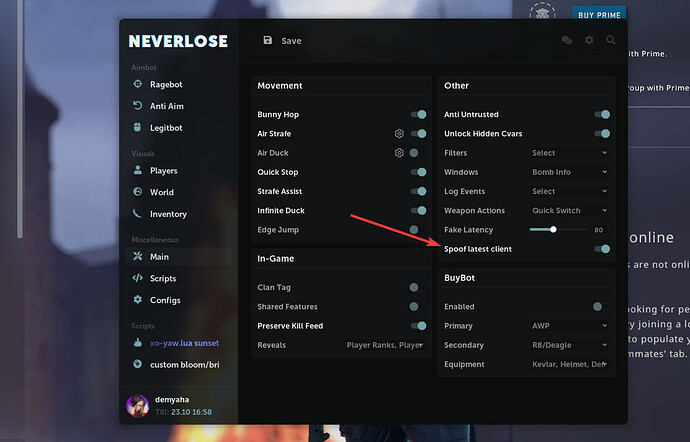Open Weapon Actions Quick Switch dropdown
The height and width of the screenshot is (442, 690).
[569, 210]
